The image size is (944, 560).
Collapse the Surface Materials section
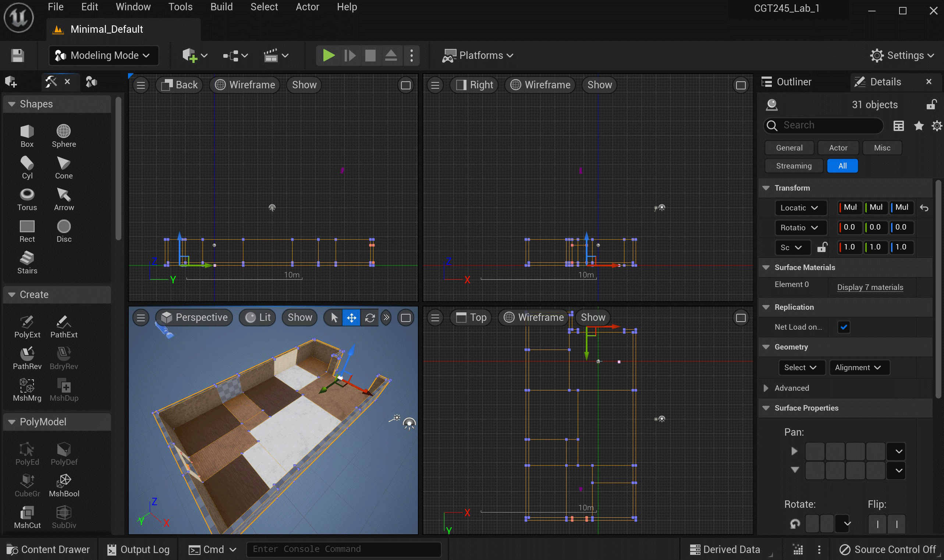(x=766, y=267)
